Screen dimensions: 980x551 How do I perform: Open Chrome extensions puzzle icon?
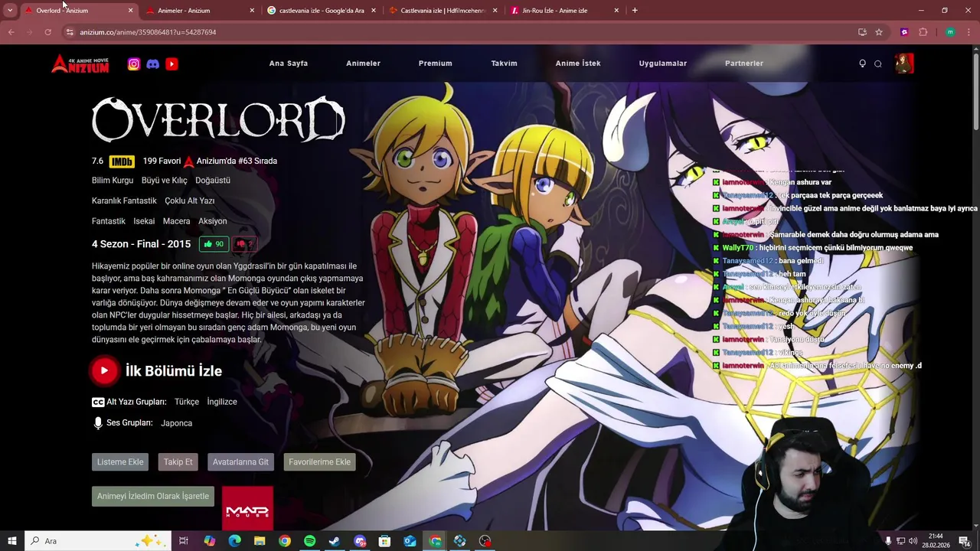coord(923,32)
